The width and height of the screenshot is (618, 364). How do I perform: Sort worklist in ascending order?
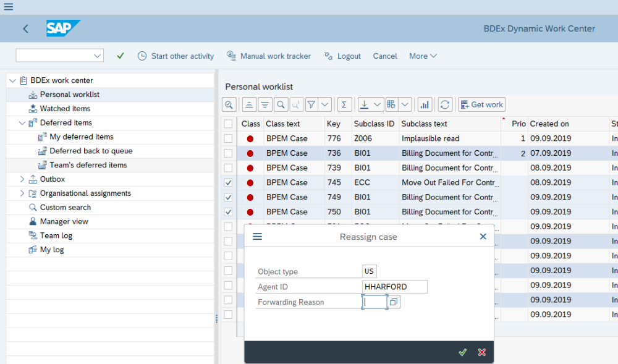point(249,104)
